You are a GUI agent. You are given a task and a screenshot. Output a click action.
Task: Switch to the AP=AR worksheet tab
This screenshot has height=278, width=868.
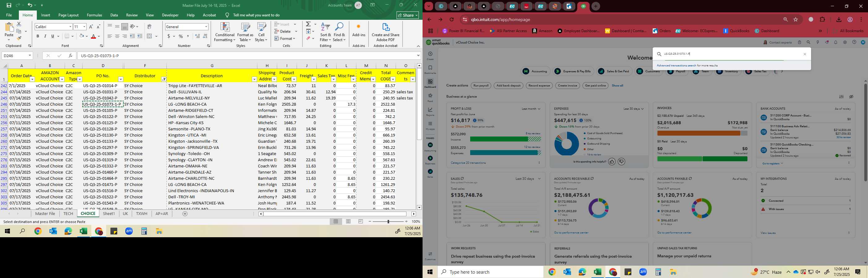[162, 214]
